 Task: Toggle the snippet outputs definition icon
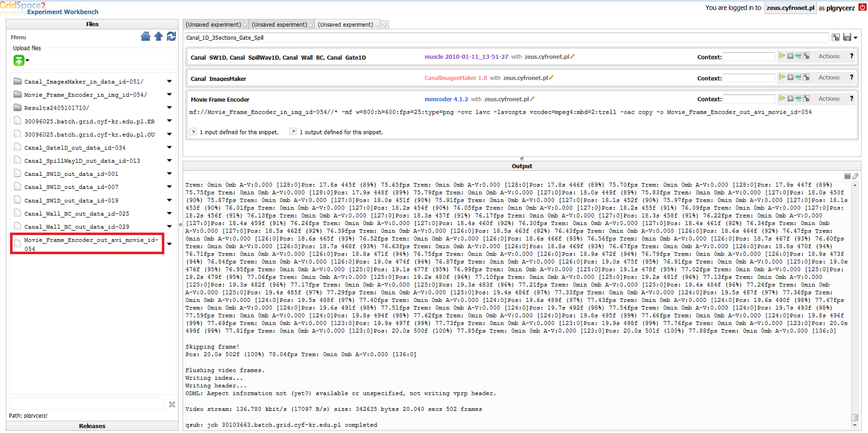(293, 132)
